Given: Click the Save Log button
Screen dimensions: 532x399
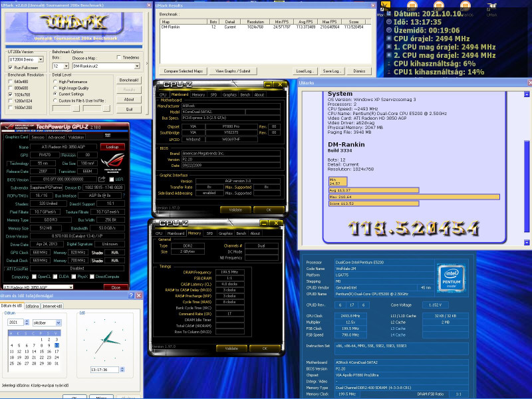Looking at the screenshot, I should [x=332, y=71].
